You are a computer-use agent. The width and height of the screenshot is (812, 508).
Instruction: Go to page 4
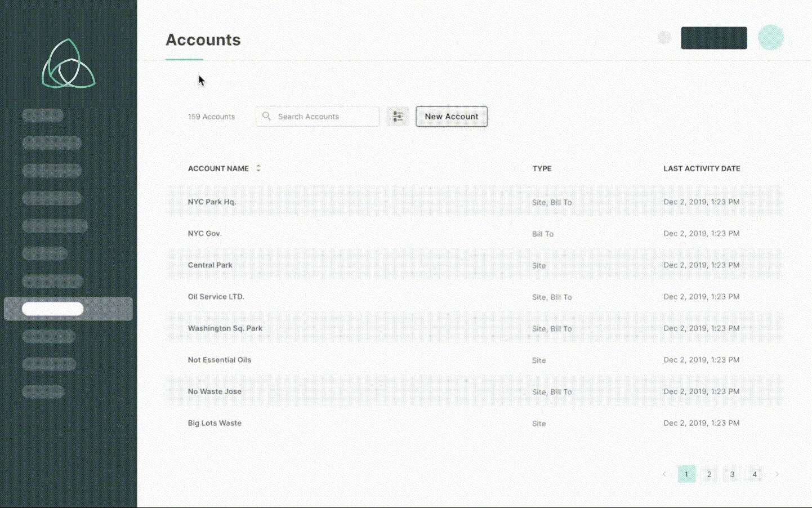[x=755, y=474]
